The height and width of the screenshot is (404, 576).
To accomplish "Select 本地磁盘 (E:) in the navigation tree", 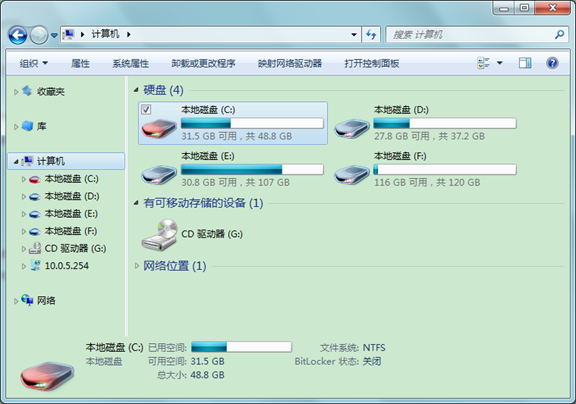I will [71, 214].
